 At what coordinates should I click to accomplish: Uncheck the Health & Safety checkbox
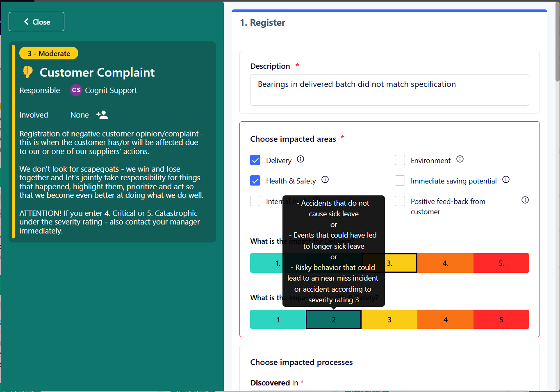255,181
